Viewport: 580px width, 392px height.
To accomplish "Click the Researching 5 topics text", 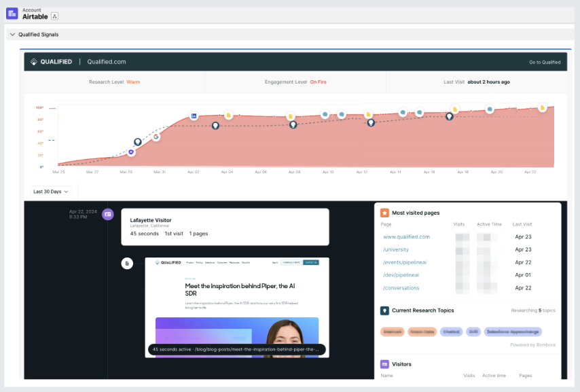I will pos(533,310).
